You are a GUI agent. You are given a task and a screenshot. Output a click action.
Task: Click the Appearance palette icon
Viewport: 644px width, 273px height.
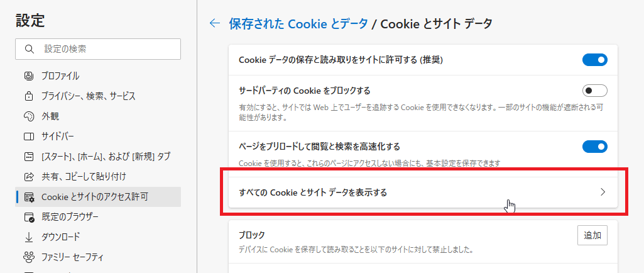click(x=28, y=116)
